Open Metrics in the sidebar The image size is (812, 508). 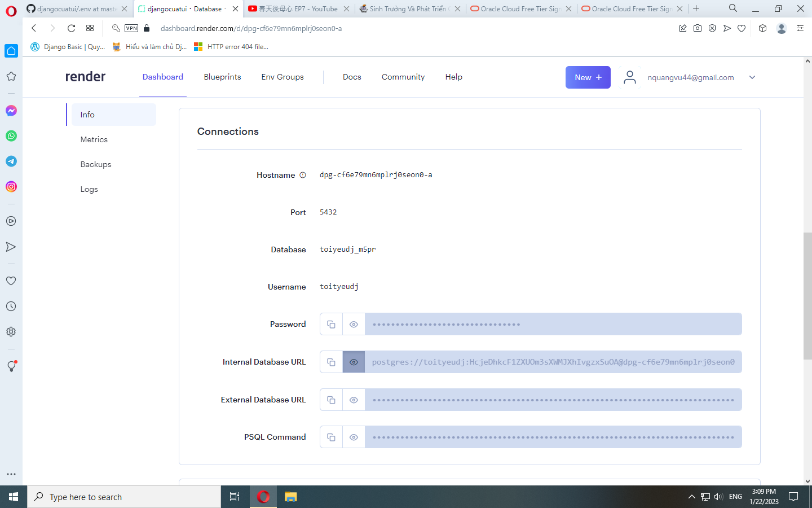pos(94,139)
